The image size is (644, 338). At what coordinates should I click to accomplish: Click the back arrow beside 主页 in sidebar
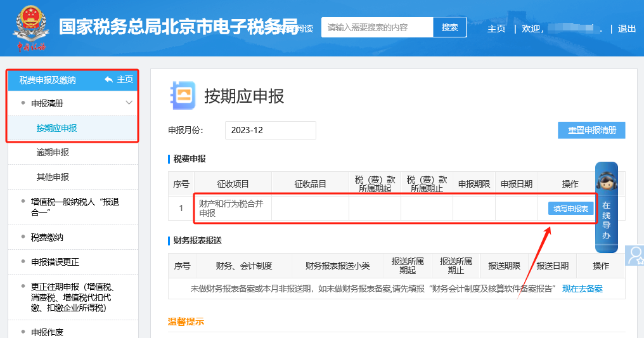(108, 79)
